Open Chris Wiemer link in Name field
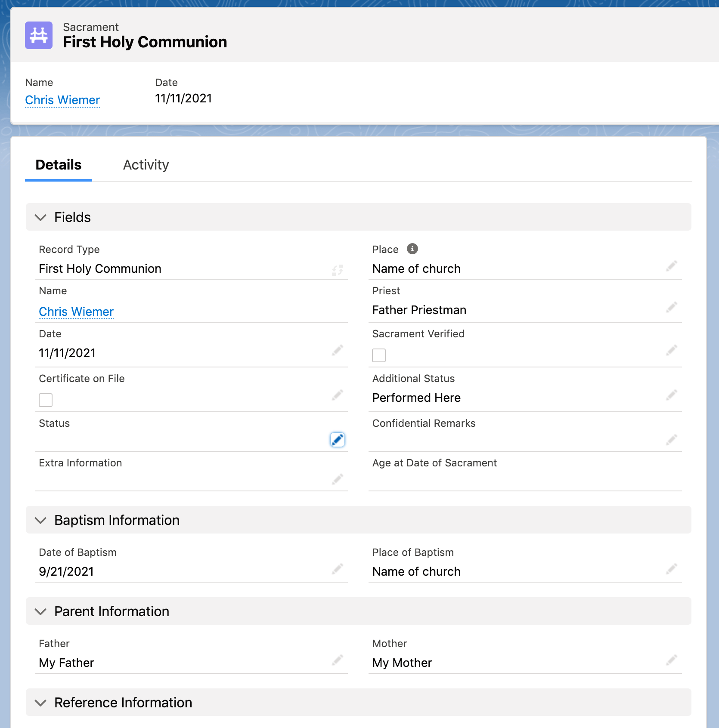Screen dimensions: 719x728 [x=76, y=312]
